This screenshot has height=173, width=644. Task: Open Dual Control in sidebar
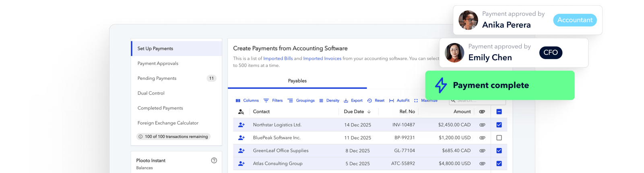tap(177, 93)
